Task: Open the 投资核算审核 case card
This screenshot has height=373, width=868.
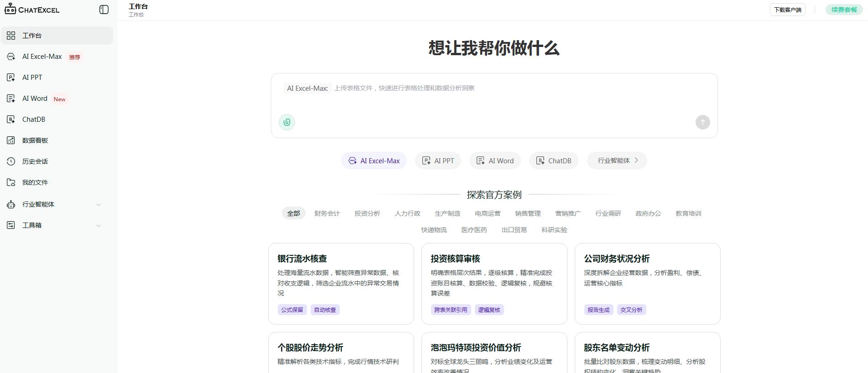Action: click(x=494, y=284)
